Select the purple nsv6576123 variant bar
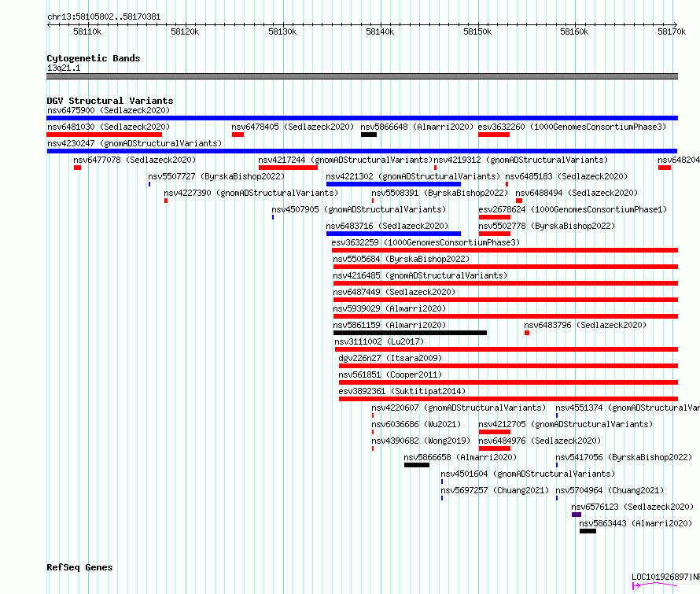The height and width of the screenshot is (594, 700). (577, 515)
